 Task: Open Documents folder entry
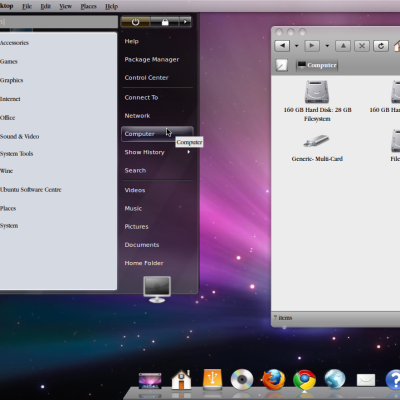pyautogui.click(x=142, y=245)
